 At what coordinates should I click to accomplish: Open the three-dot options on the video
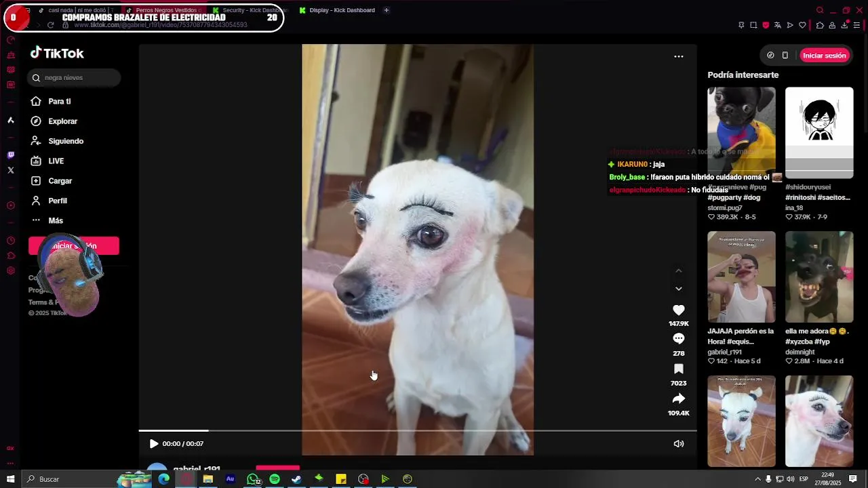pos(678,56)
